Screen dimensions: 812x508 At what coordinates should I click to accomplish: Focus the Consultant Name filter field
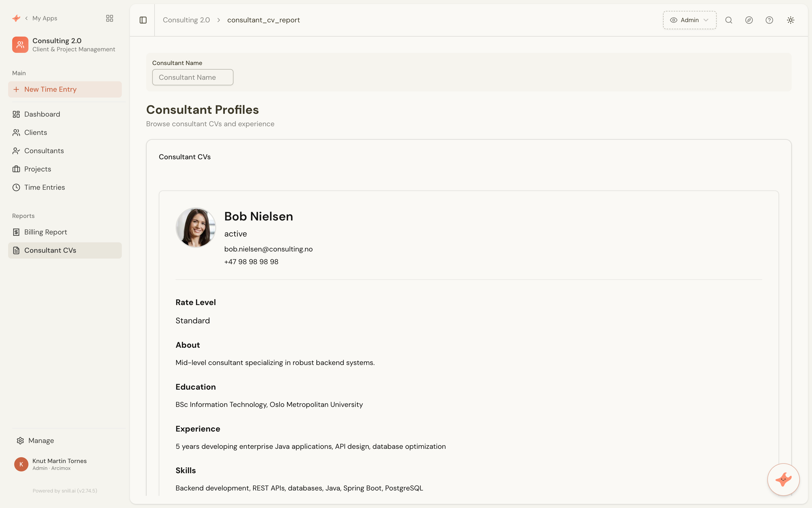pyautogui.click(x=193, y=77)
